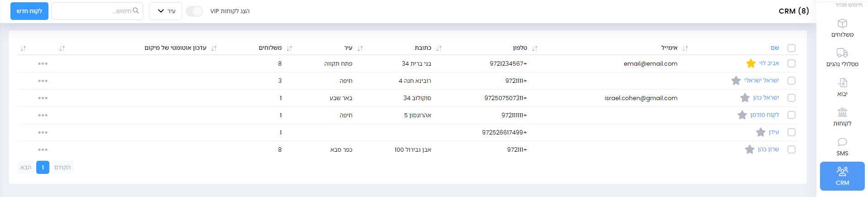Select the CRM sidebar tab
This screenshot has height=197, width=868.
[842, 176]
